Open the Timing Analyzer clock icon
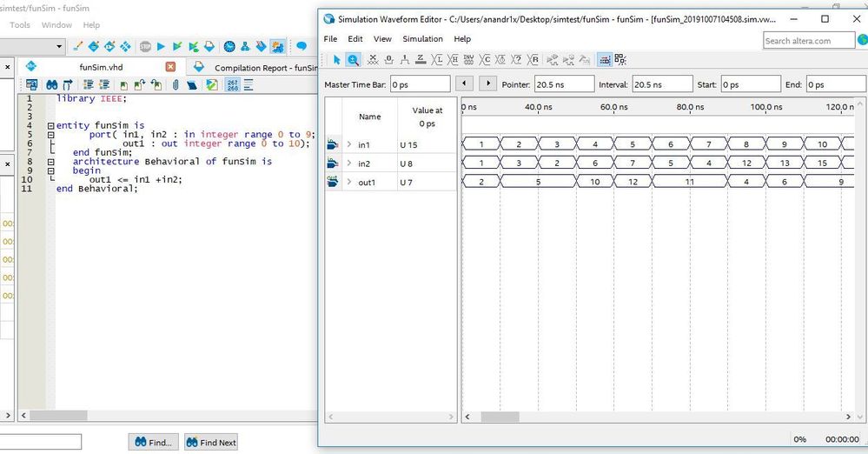This screenshot has height=454, width=868. [x=229, y=46]
